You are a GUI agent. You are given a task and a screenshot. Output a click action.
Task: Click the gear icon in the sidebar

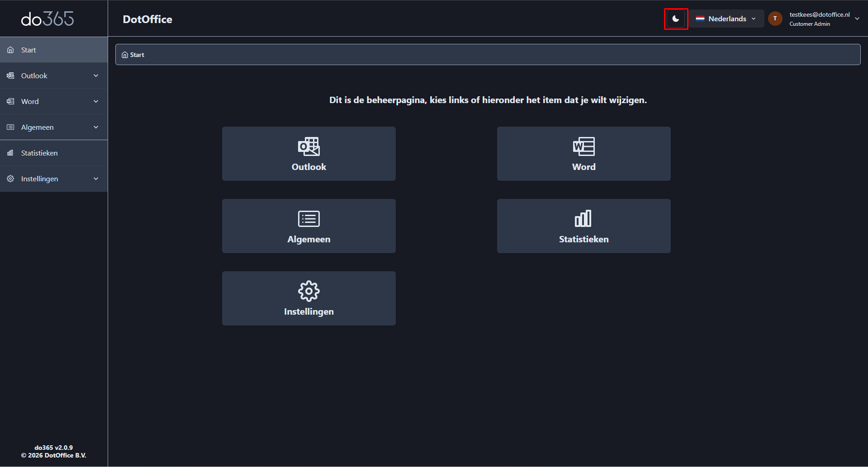(10, 179)
